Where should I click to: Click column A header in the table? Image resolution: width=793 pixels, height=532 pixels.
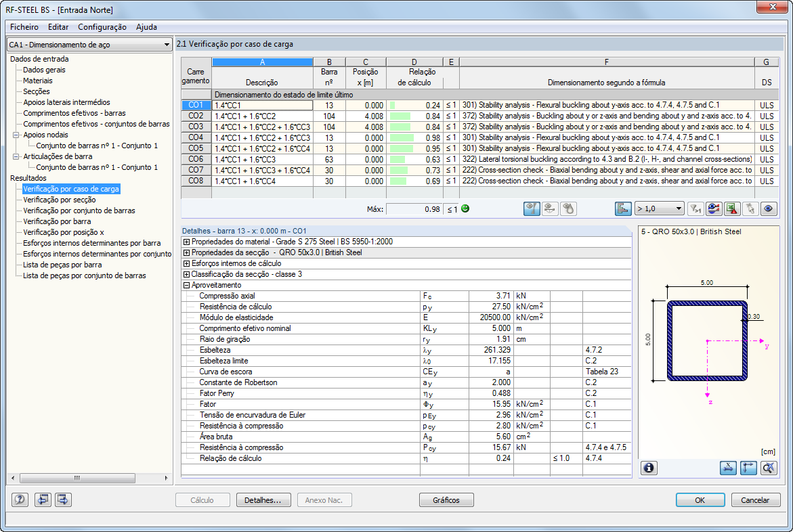262,62
